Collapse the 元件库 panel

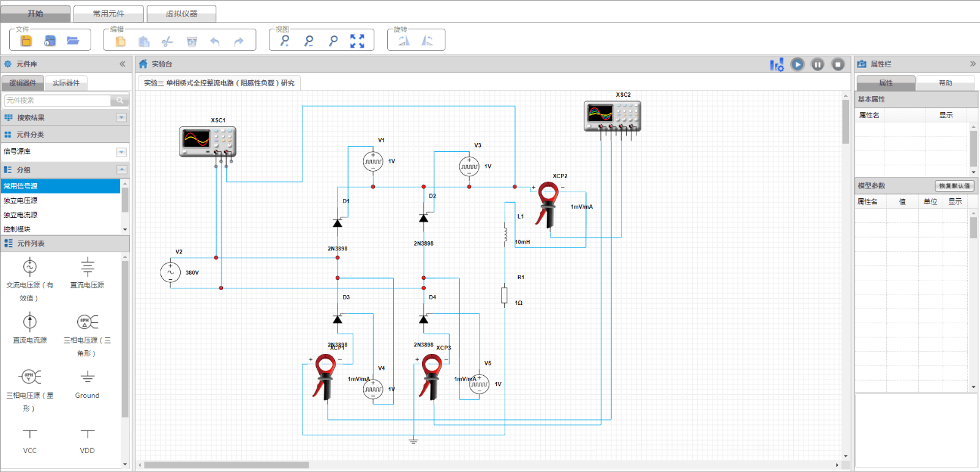pyautogui.click(x=123, y=64)
